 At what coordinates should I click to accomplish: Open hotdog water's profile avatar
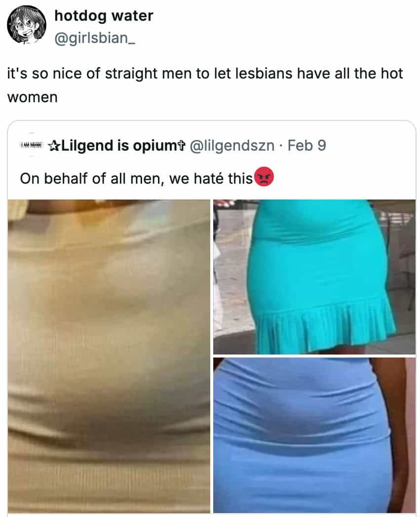(27, 25)
